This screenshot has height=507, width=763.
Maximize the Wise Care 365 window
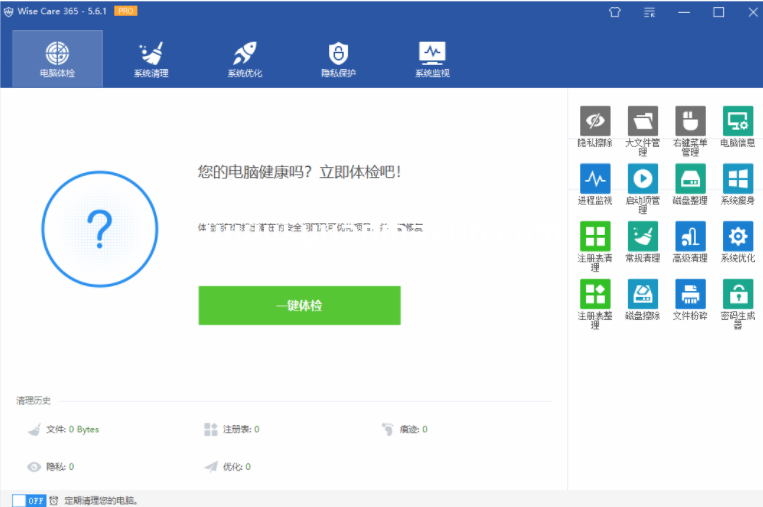(719, 12)
